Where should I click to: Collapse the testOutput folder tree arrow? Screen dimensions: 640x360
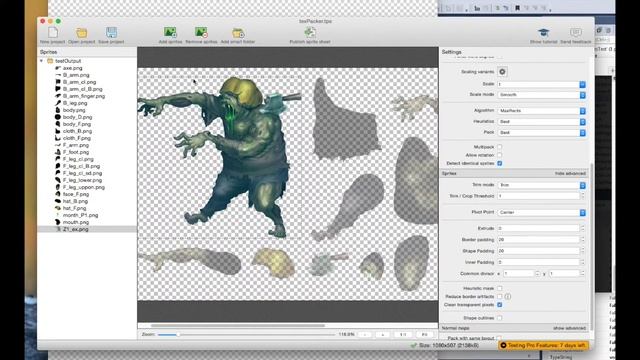42,61
